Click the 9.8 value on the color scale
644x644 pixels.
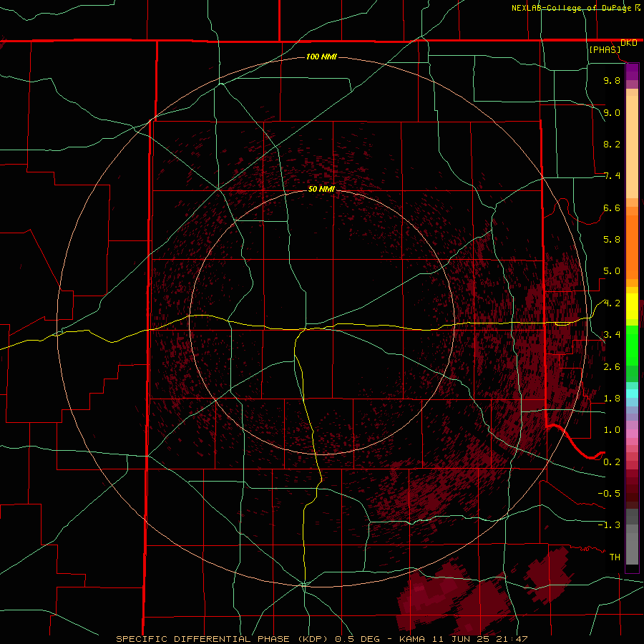612,80
